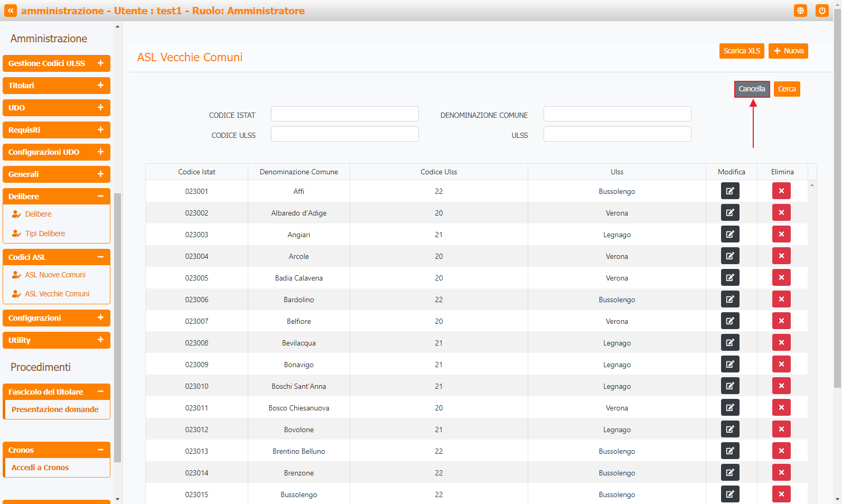The height and width of the screenshot is (504, 842).
Task: Open edit for Bardolino row
Action: coord(729,299)
